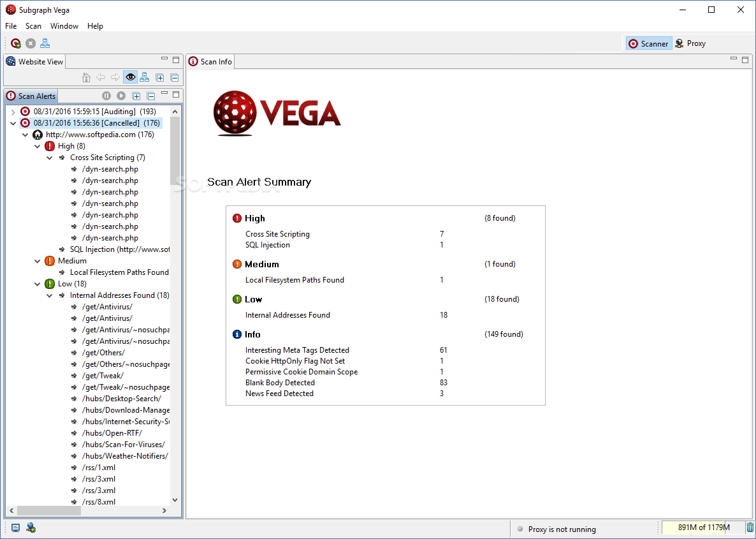Viewport: 756px width, 539px height.
Task: Maximize the Scan Alerts panel
Action: [176, 94]
